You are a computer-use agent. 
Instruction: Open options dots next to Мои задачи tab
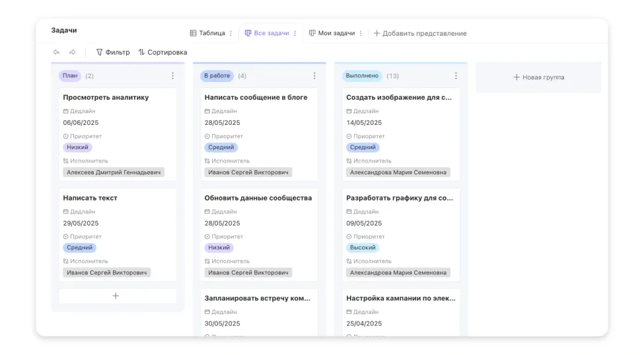tap(361, 33)
